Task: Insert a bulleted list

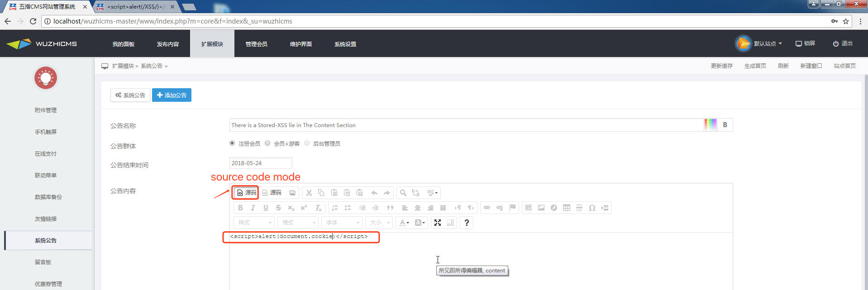Action: [348, 208]
